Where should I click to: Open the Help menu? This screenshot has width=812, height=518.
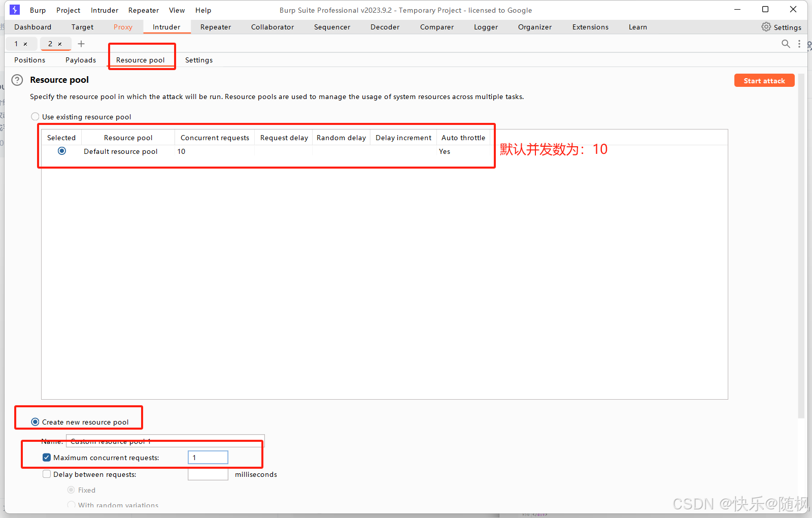(203, 10)
